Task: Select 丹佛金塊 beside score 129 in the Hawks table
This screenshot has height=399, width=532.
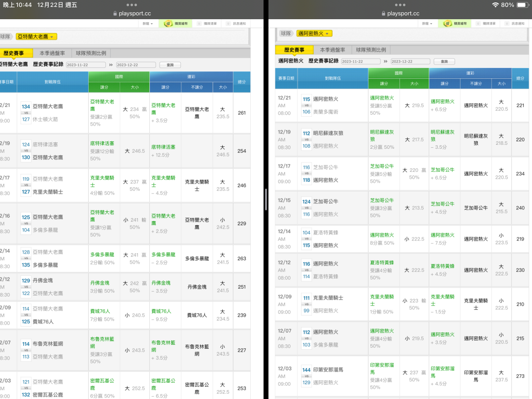Action: tap(43, 281)
